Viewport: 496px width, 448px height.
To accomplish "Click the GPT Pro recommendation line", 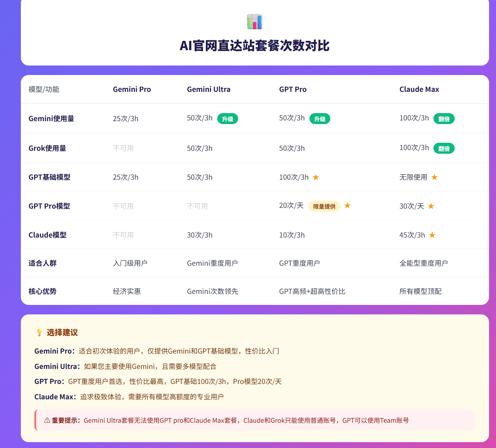I will click(158, 381).
